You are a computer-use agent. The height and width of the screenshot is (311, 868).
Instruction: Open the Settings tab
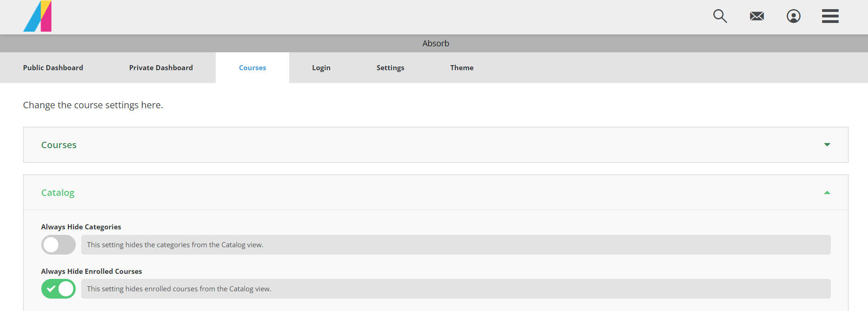(391, 67)
